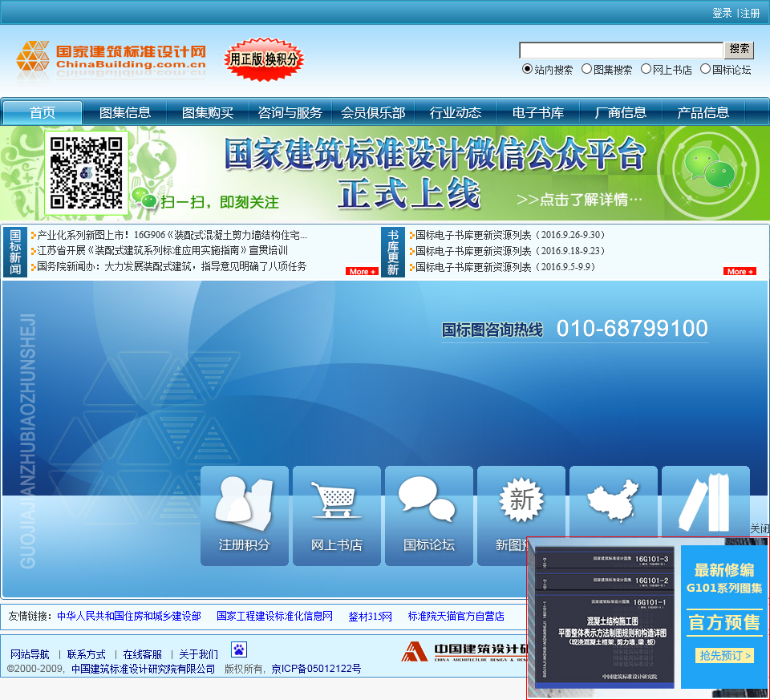Open the 注册积分 tile icon
This screenshot has height=700, width=770.
(x=244, y=516)
